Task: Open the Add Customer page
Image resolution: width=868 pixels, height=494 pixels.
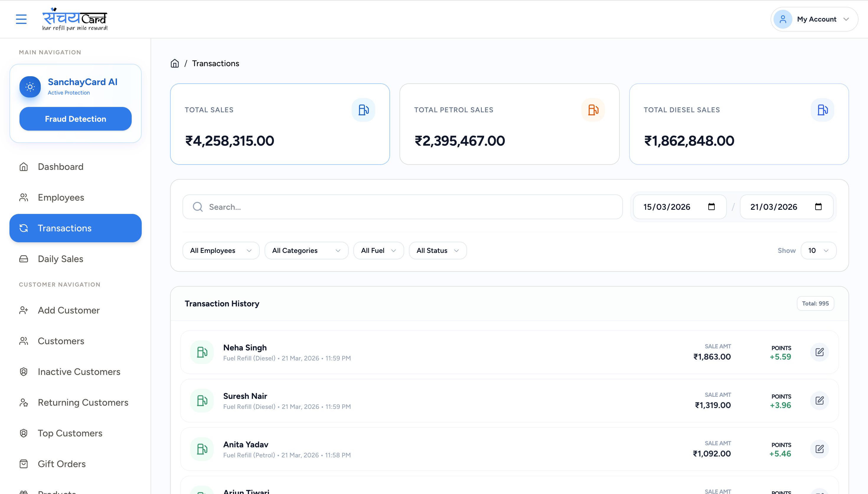Action: pos(76,310)
